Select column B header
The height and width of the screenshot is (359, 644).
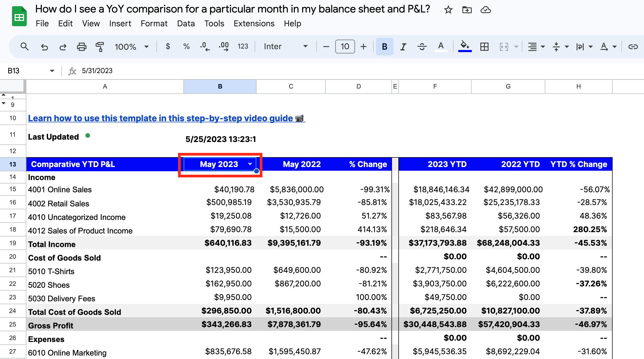click(x=220, y=86)
